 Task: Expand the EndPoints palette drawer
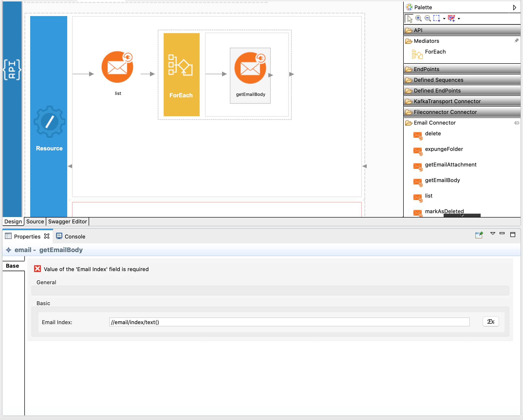click(x=462, y=69)
